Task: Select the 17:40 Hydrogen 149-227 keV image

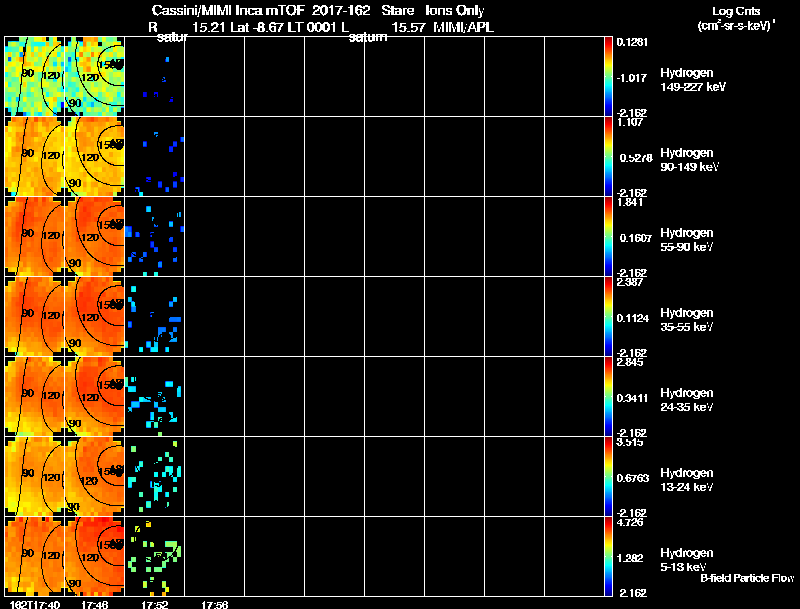Action: (x=35, y=77)
